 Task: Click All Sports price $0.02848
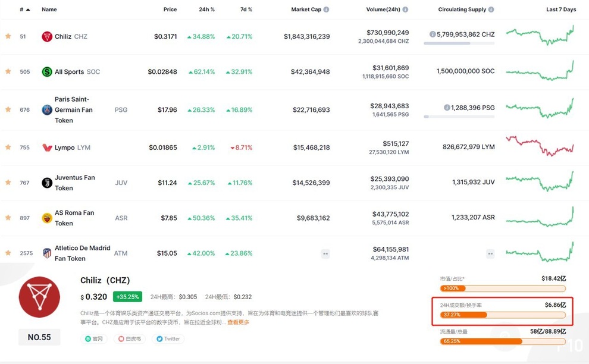tap(162, 72)
